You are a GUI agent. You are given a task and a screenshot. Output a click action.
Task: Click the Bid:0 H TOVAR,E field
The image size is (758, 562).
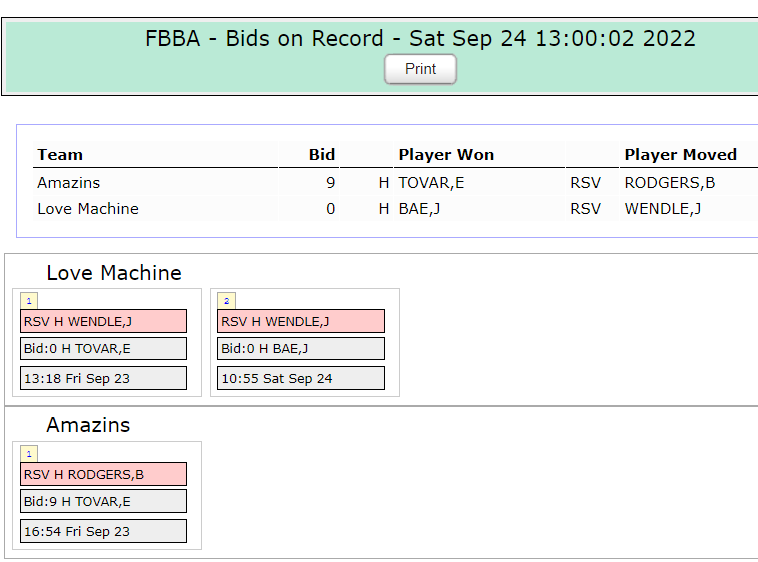click(103, 348)
